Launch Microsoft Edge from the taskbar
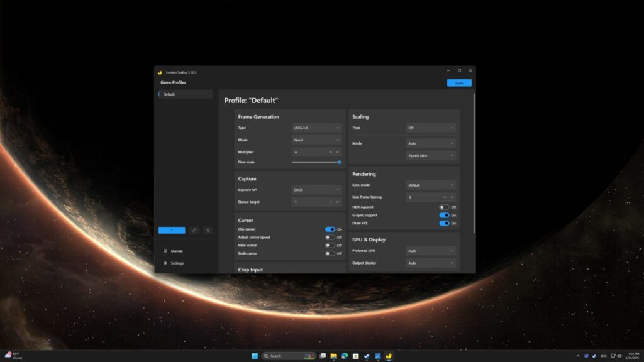Screen dimensions: 644x362 point(345,356)
